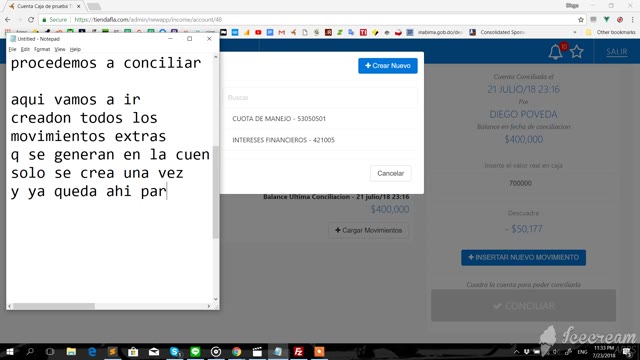
Task: Open FileZilla from the taskbar
Action: 298,351
